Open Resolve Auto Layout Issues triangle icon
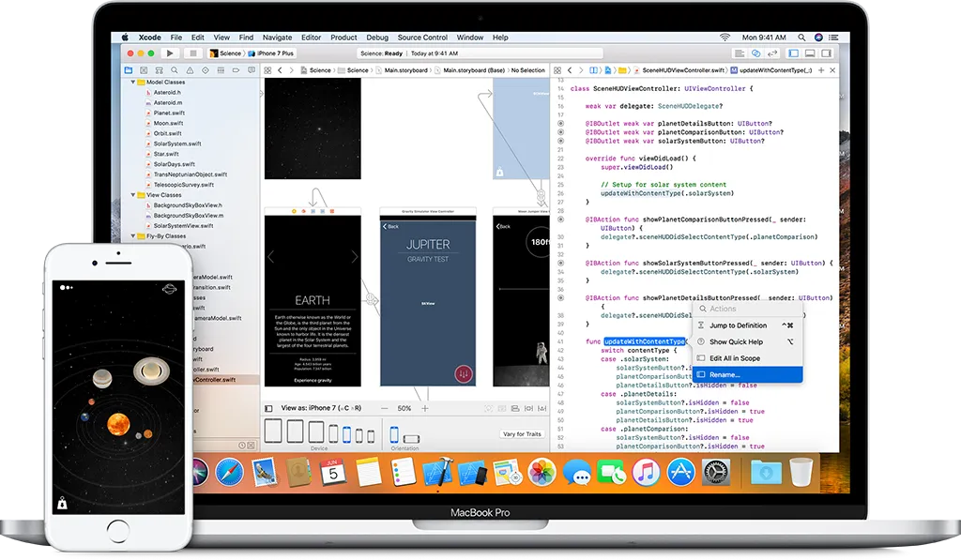This screenshot has height=560, width=961. click(542, 408)
